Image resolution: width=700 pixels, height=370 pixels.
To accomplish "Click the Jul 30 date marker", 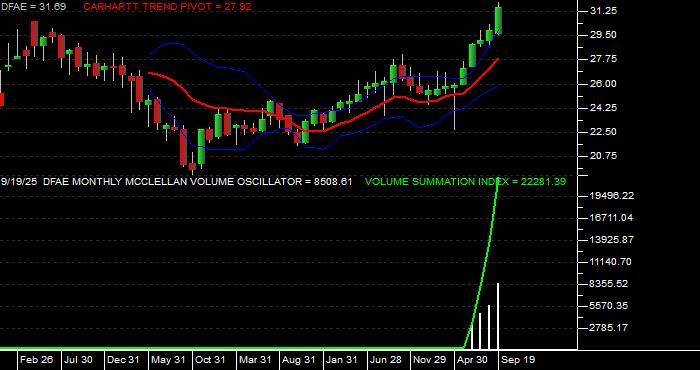I will click(x=78, y=360).
